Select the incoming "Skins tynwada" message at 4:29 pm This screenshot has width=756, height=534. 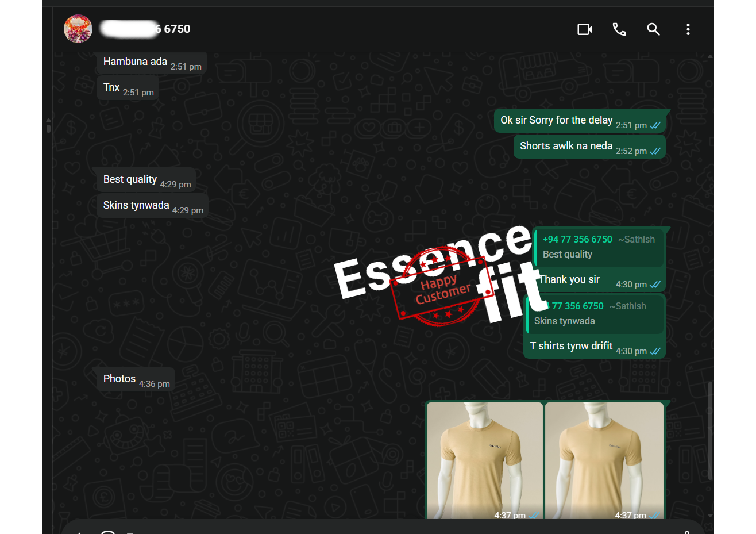(x=152, y=206)
